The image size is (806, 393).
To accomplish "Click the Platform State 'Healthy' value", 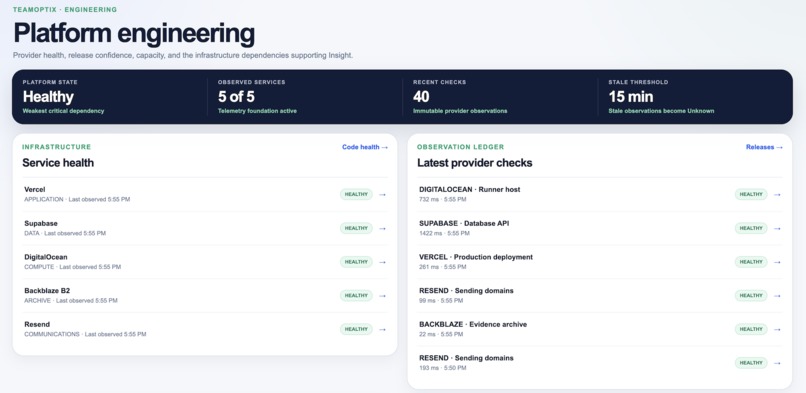I will click(48, 97).
